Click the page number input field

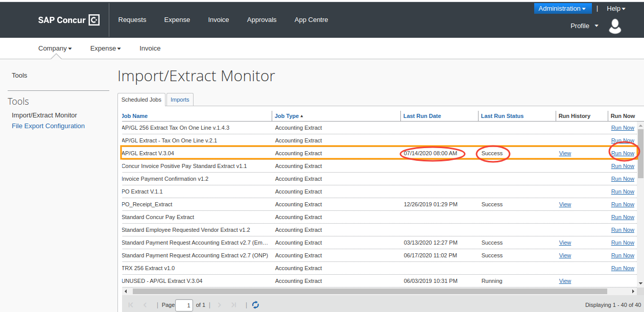pos(184,305)
